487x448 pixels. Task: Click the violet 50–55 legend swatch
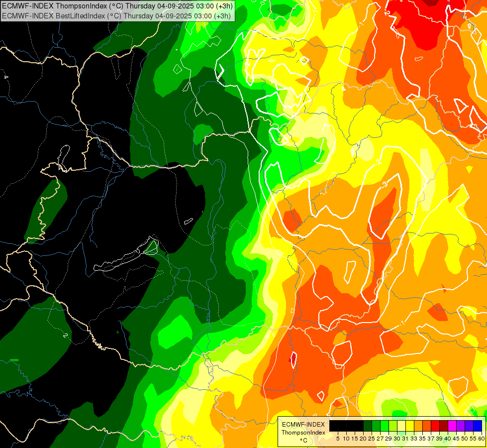[469, 426]
